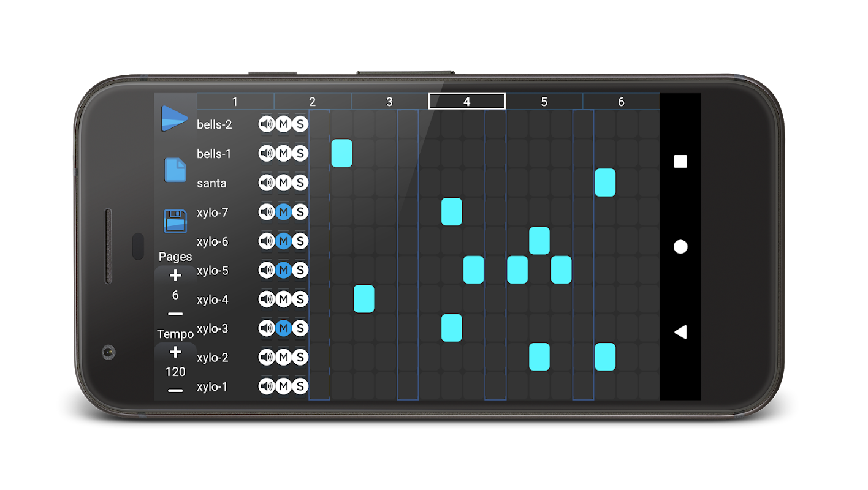868x490 pixels.
Task: Save the song with the floppy disk icon
Action: 175,221
